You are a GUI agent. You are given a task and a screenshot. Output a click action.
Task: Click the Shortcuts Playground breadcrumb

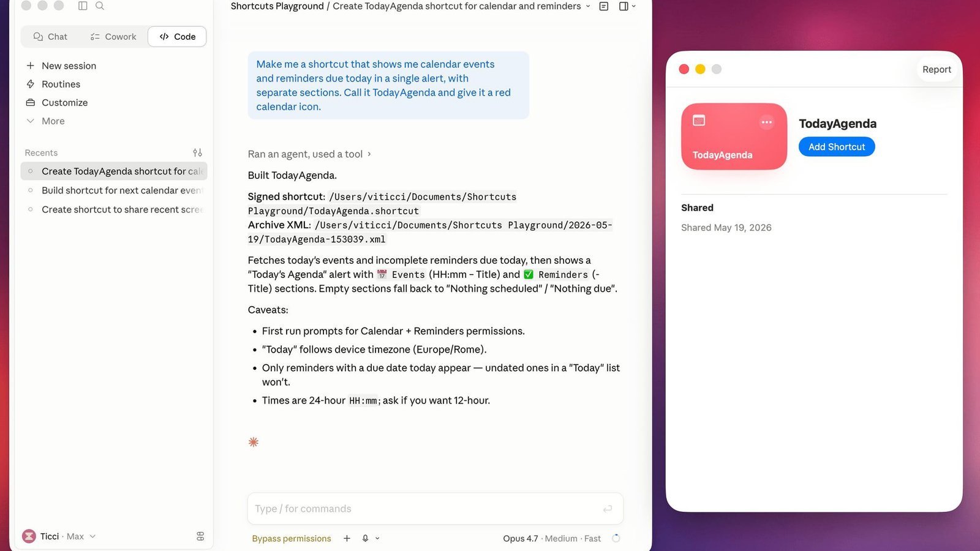pos(277,6)
